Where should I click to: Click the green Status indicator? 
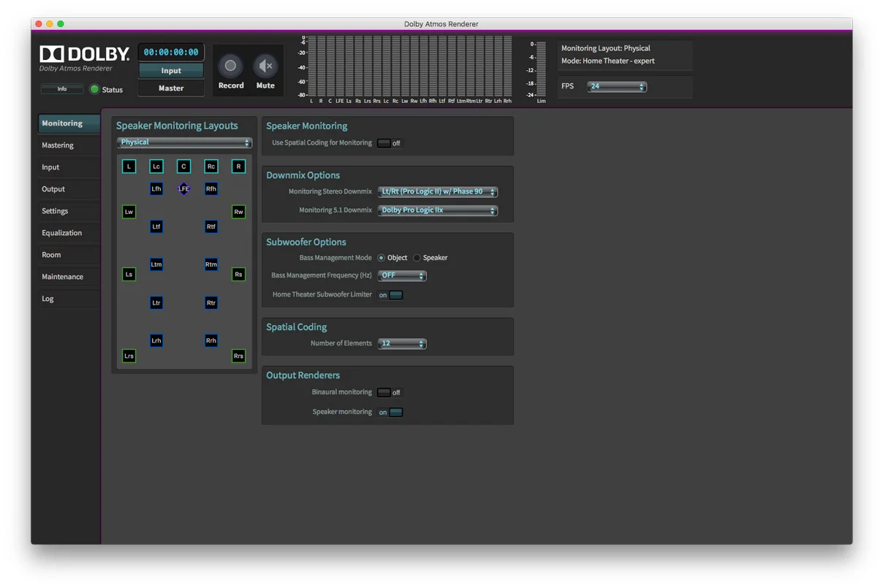click(x=94, y=90)
